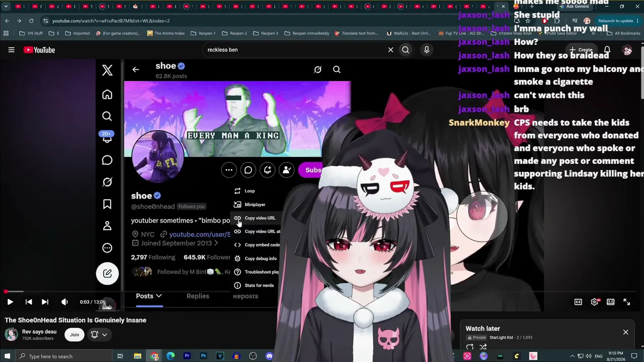Open Rev says desu channel name
This screenshot has width=644, height=362.
pyautogui.click(x=39, y=332)
